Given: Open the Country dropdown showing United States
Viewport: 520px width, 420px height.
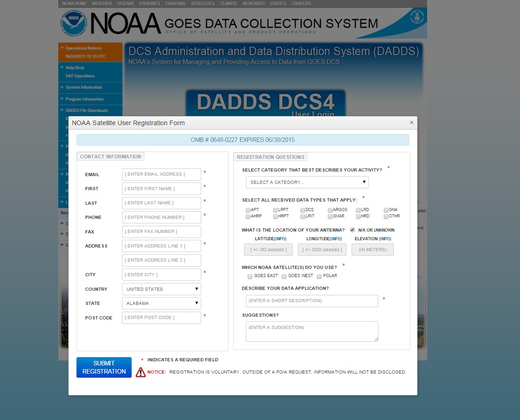Looking at the screenshot, I should point(162,289).
